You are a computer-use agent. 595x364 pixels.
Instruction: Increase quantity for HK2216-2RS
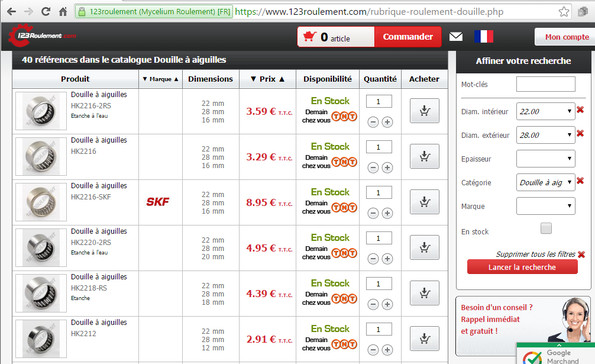387,122
